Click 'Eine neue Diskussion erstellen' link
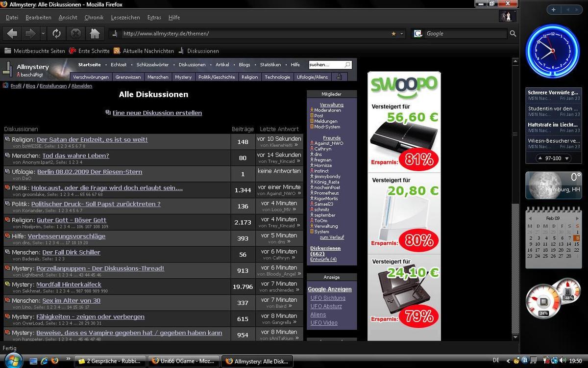 [157, 113]
